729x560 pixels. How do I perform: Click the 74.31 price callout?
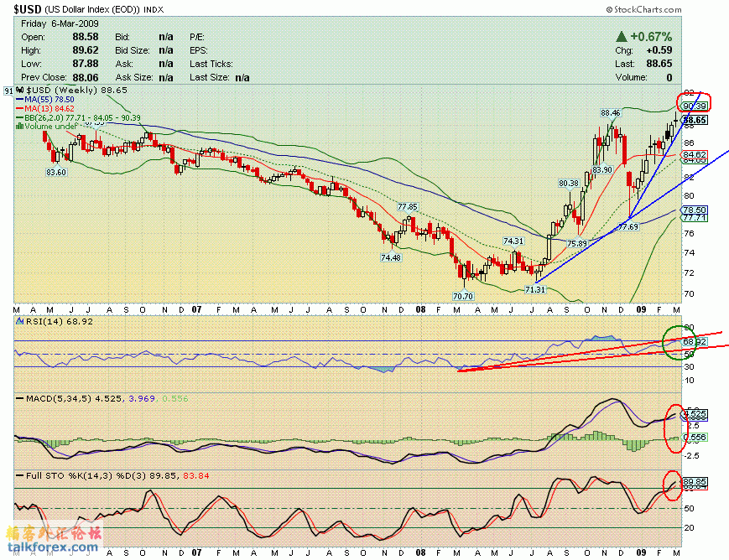[x=513, y=241]
